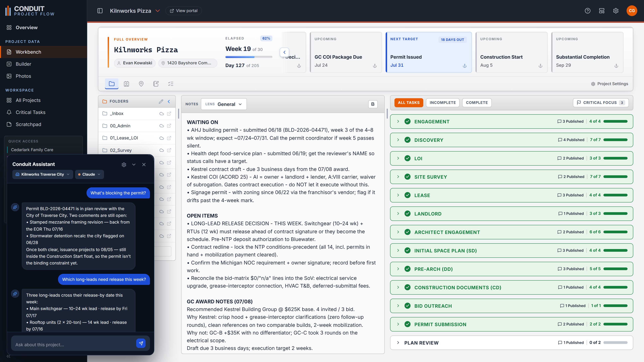Open the header settings gear icon
The width and height of the screenshot is (644, 362).
[616, 11]
